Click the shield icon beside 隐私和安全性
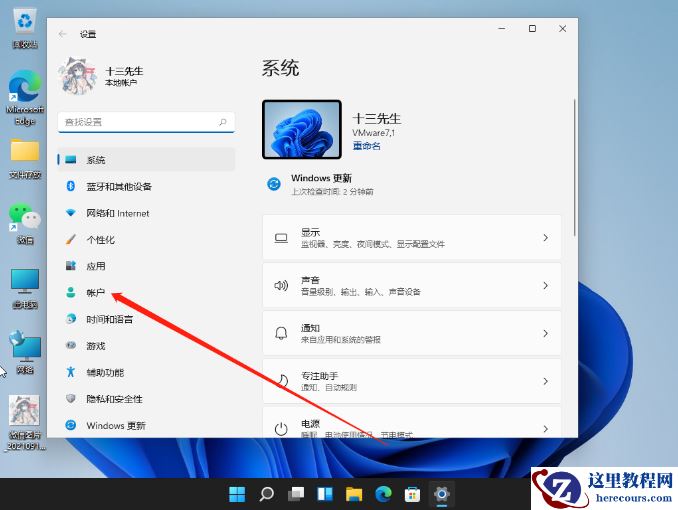 [x=71, y=398]
